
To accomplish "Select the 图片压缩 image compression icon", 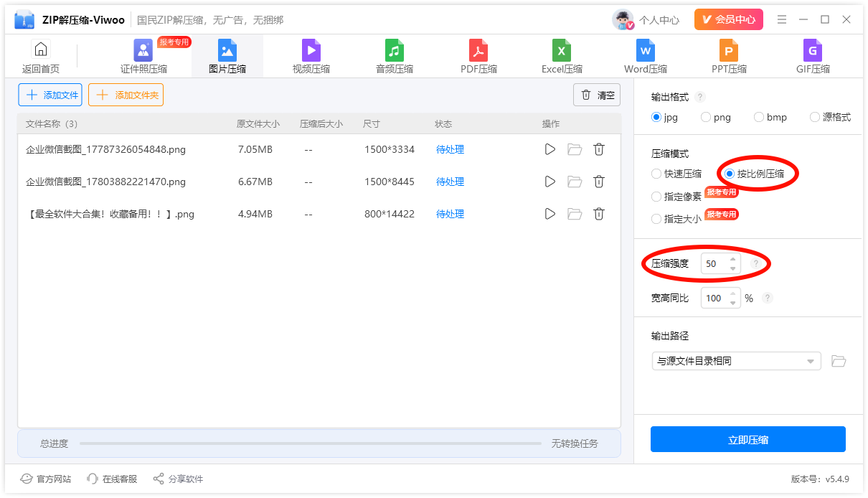I will (x=227, y=50).
